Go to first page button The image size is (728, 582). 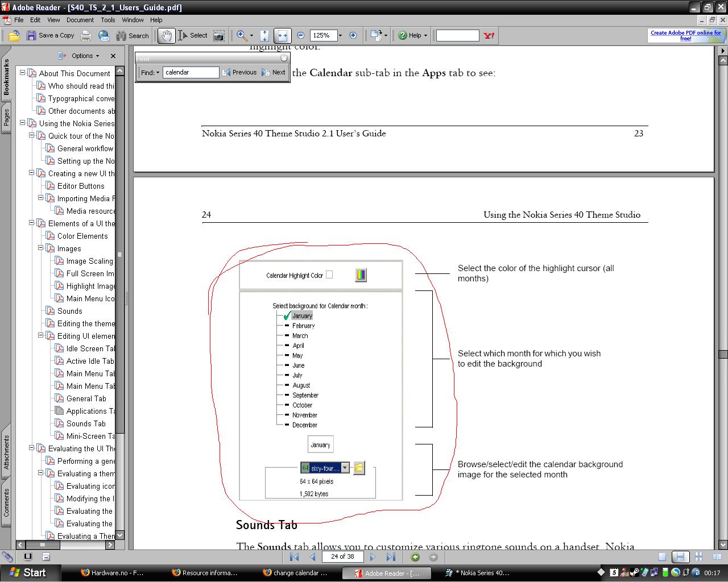pos(294,557)
